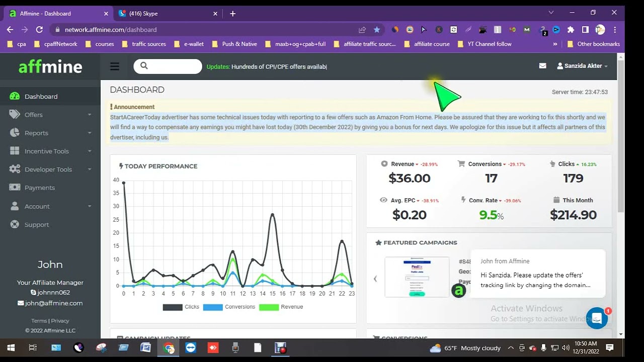Open the affiliate course bookmarks folder
Viewport: 644px width, 362px height.
427,44
